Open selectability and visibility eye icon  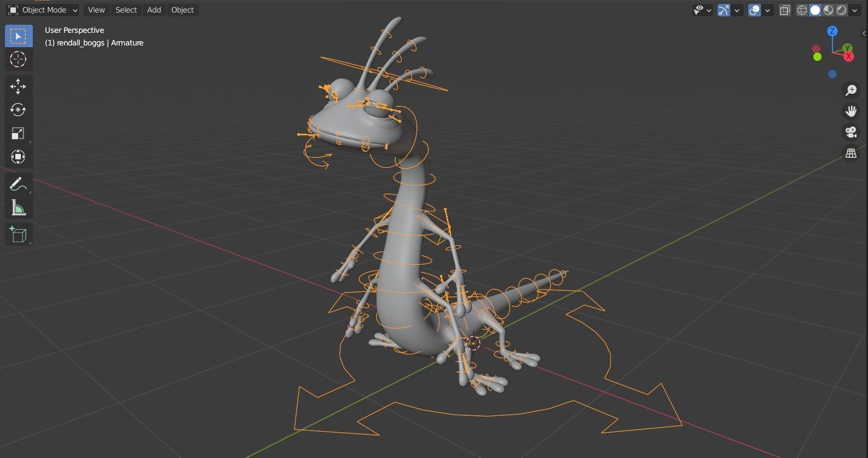(698, 10)
